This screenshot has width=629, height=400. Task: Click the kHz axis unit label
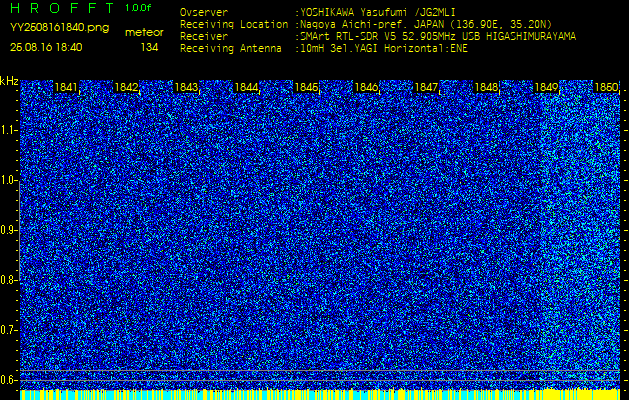pos(9,81)
